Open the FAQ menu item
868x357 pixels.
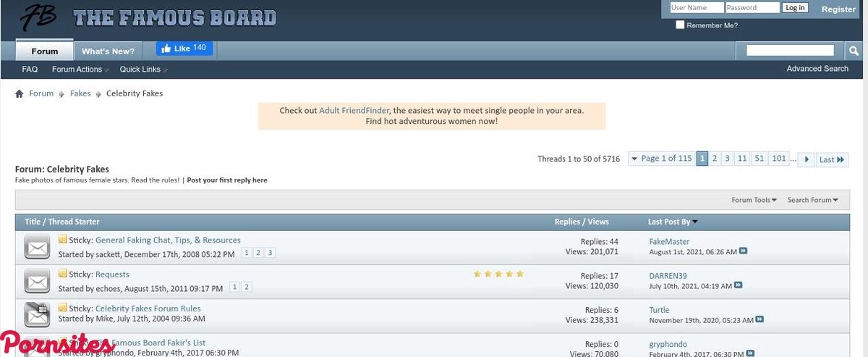coord(30,70)
